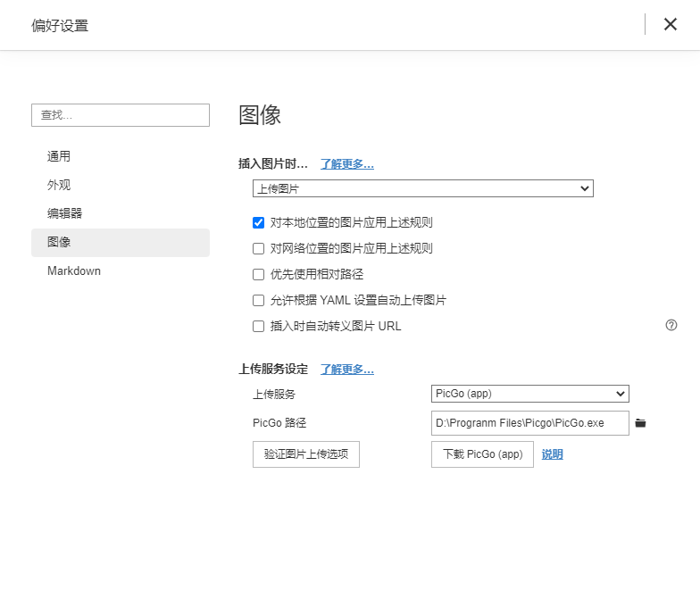This screenshot has height=599, width=700.
Task: Enable 优先使用相对路径 checkbox
Action: [259, 274]
